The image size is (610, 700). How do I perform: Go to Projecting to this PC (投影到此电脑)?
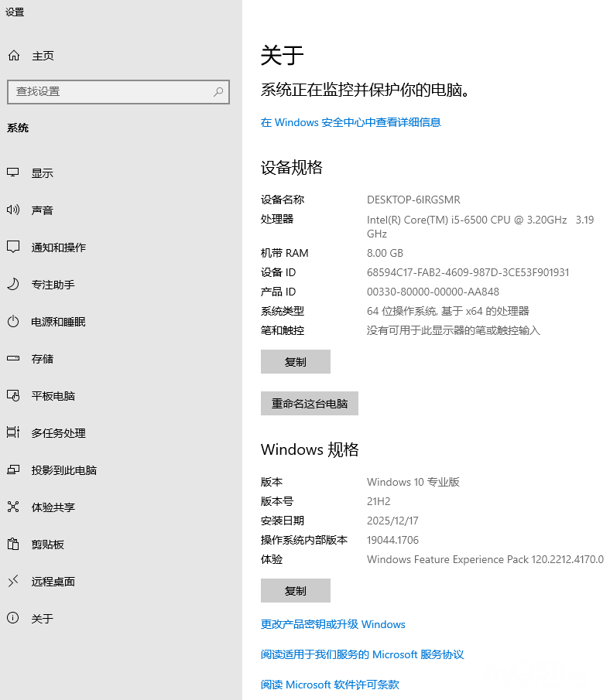(x=63, y=470)
